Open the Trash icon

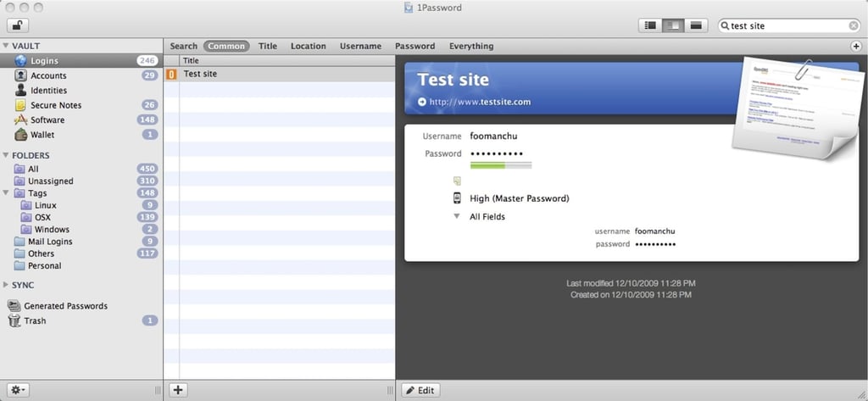point(14,320)
